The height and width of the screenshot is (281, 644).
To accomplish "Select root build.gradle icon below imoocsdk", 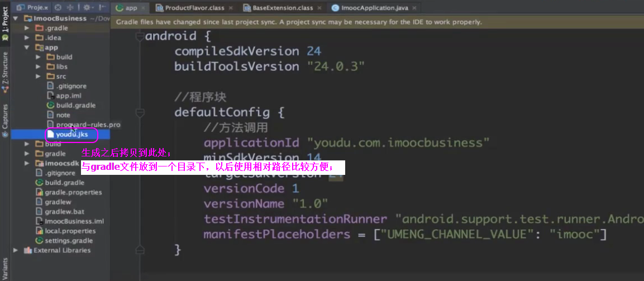I will [40, 183].
